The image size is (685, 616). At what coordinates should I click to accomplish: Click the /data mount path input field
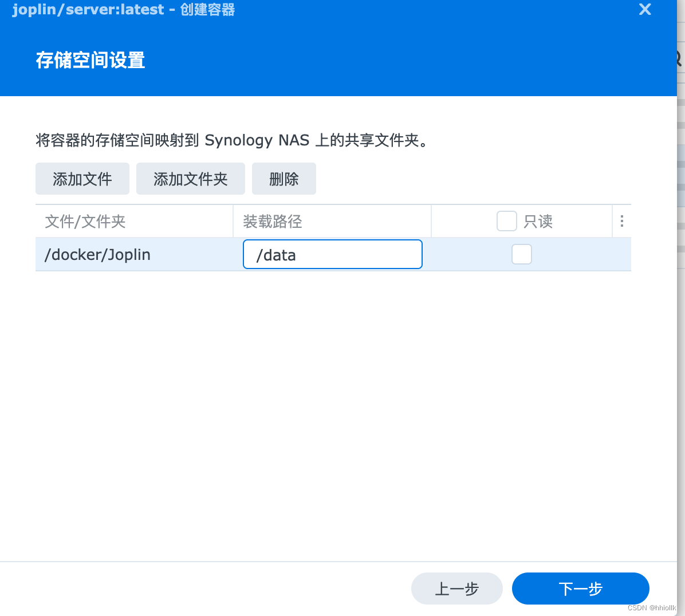tap(332, 254)
